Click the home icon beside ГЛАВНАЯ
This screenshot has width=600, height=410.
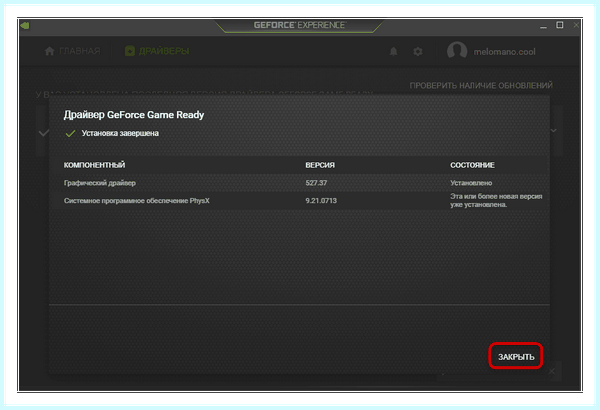pos(49,51)
